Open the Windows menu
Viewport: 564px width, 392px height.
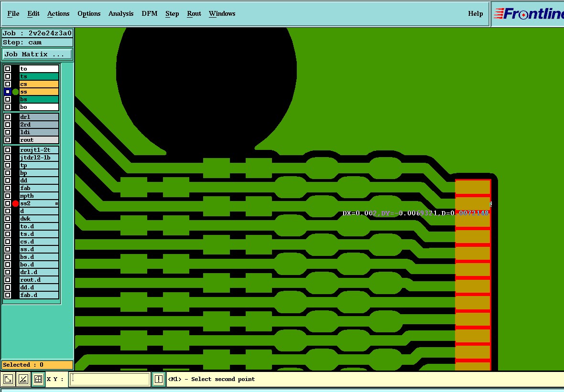coord(222,14)
